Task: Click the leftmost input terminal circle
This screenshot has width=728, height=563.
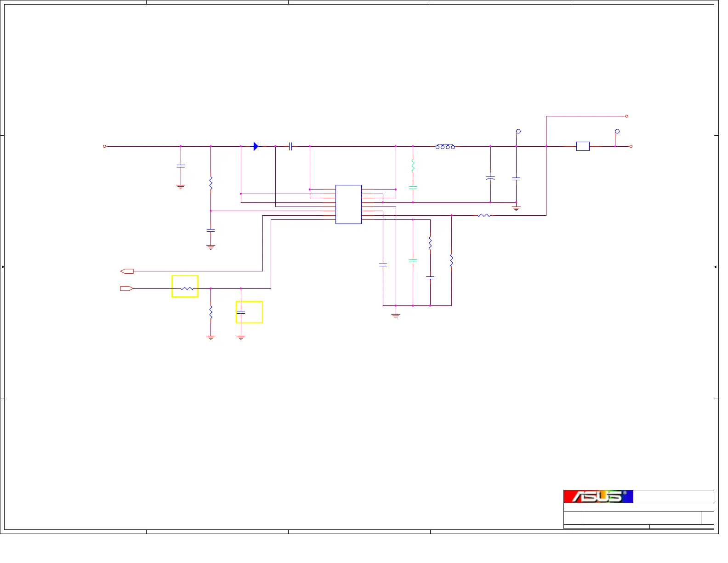Action: click(x=105, y=146)
